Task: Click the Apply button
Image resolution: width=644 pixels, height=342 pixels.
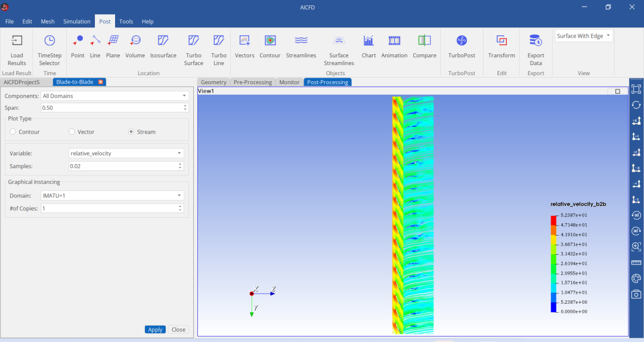Action: [155, 329]
